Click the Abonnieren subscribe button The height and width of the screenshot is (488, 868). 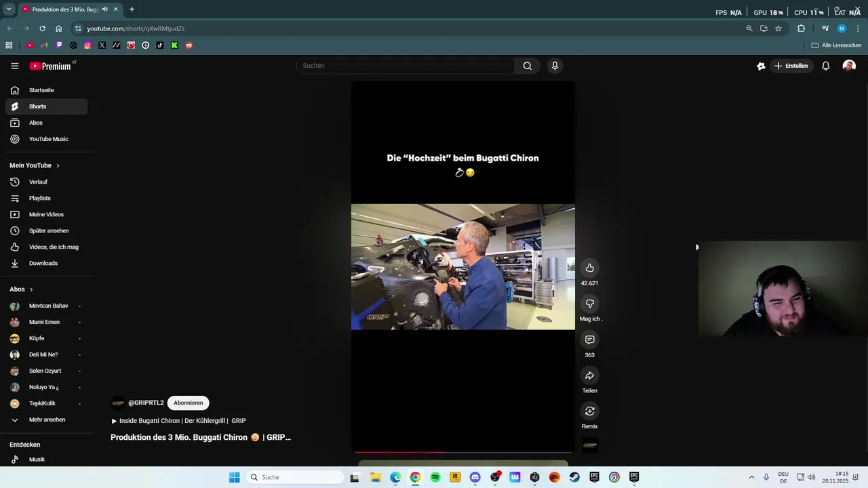point(188,403)
